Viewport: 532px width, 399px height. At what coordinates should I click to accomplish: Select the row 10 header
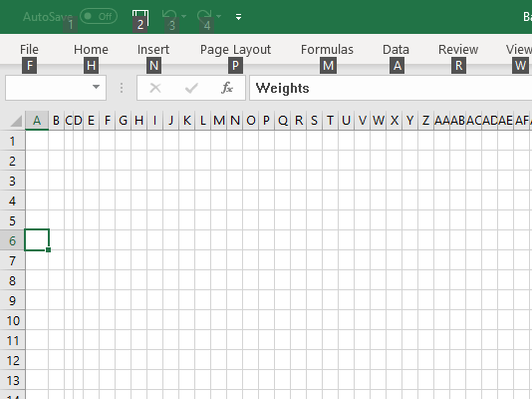[x=13, y=320]
